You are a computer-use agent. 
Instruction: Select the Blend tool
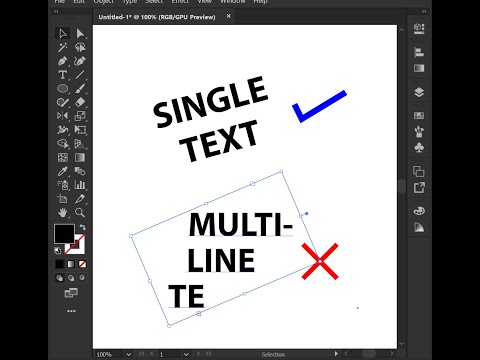[80, 171]
